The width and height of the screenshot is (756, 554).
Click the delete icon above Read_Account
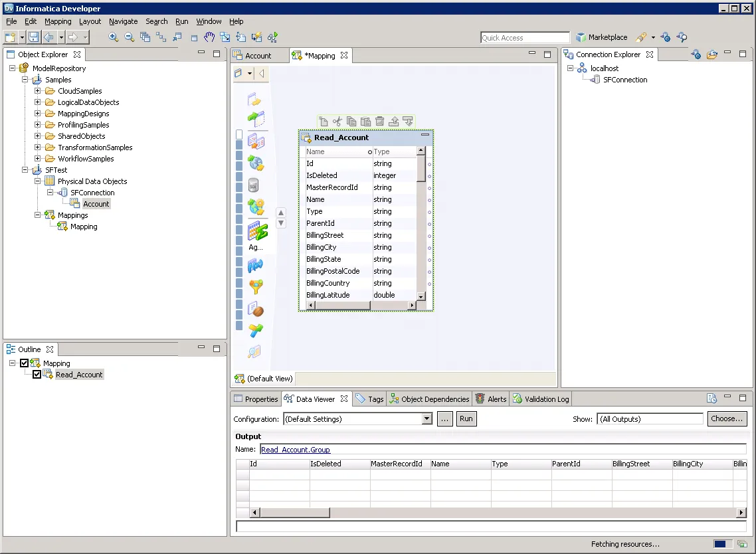tap(379, 121)
